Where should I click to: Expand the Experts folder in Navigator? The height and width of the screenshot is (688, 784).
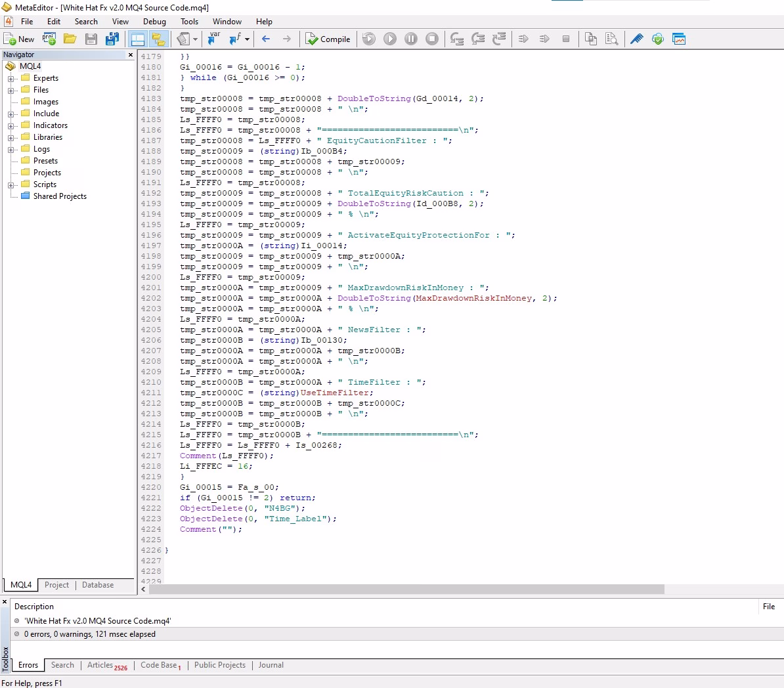pyautogui.click(x=11, y=79)
